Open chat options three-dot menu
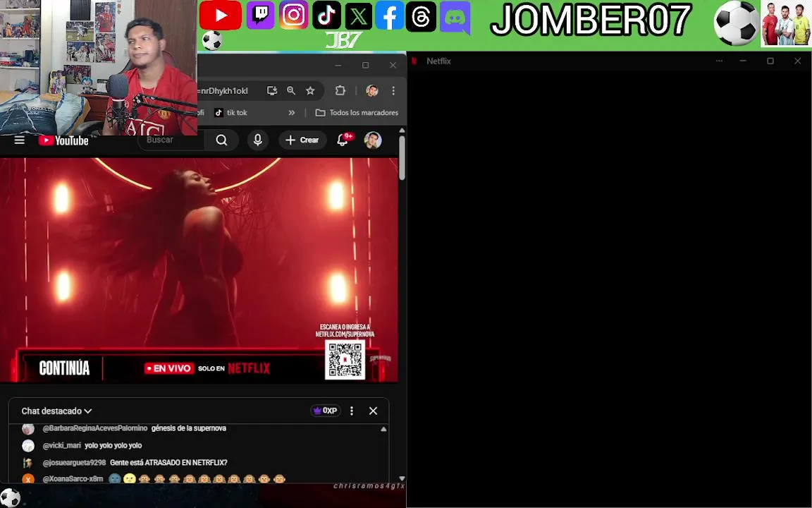 (x=352, y=411)
